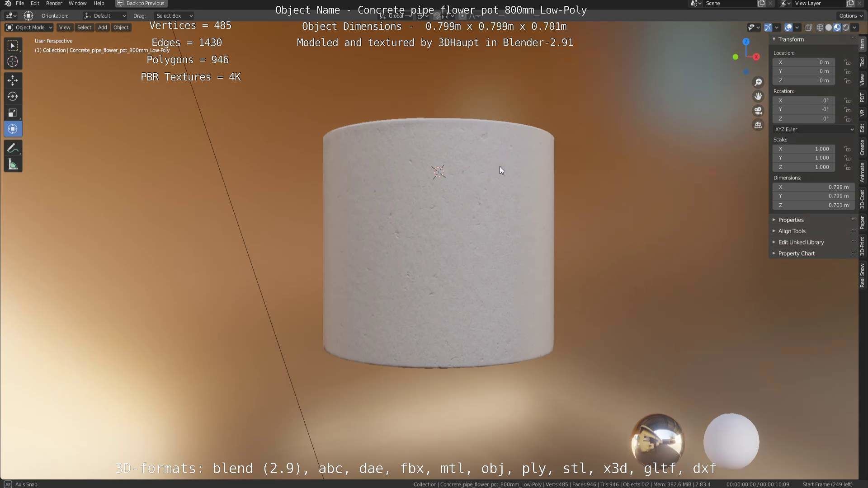Open the Render menu

tap(54, 3)
